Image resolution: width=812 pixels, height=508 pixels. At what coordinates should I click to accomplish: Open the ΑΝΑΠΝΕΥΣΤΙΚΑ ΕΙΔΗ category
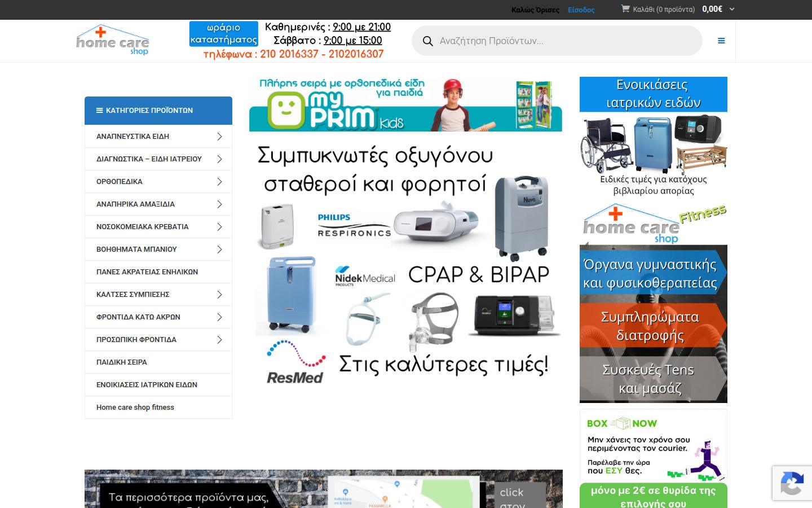(133, 137)
